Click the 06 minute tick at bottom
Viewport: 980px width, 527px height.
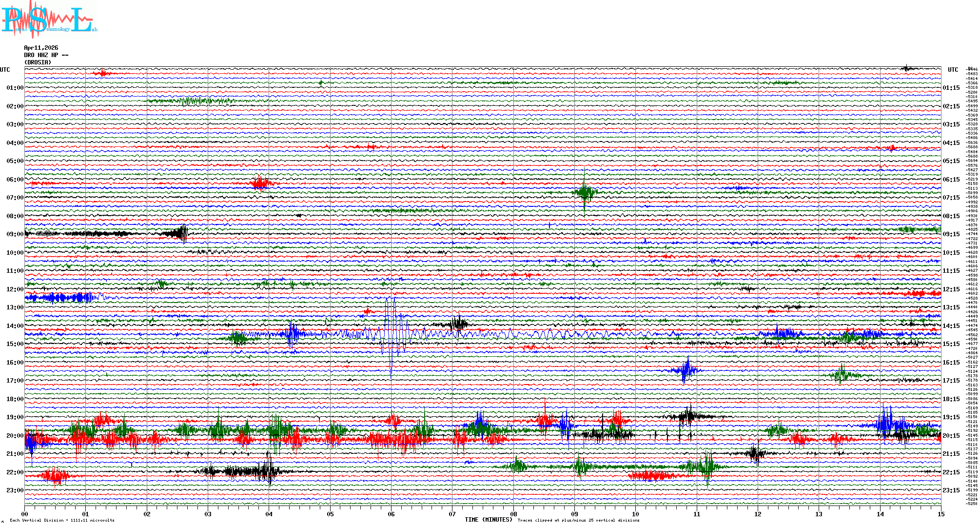391,514
